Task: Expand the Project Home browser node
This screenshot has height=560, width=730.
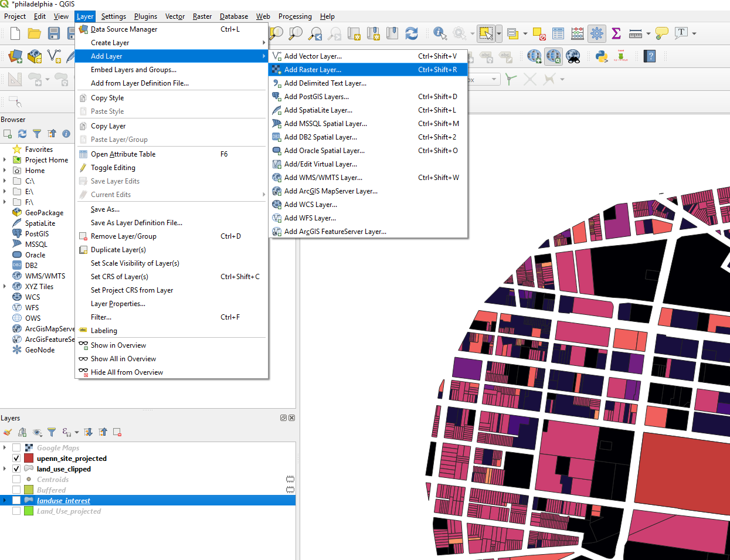Action: pos(5,160)
